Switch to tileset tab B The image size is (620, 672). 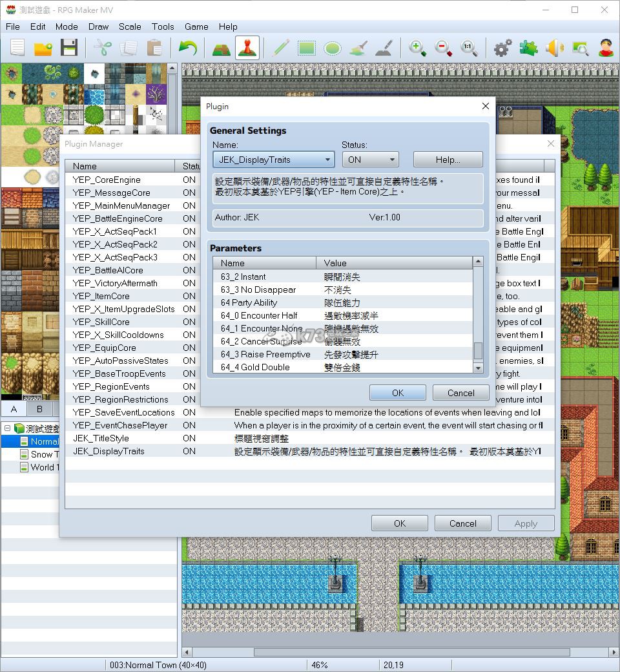pos(39,409)
